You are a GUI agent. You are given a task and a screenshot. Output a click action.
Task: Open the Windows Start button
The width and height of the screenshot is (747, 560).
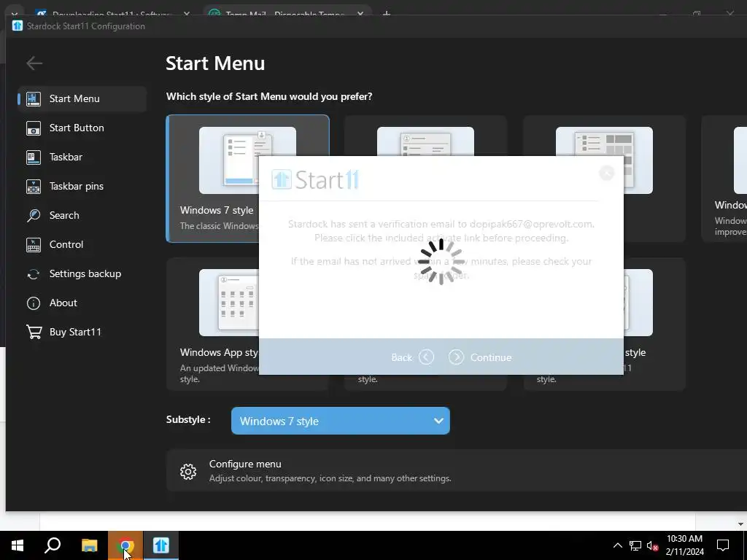point(18,545)
